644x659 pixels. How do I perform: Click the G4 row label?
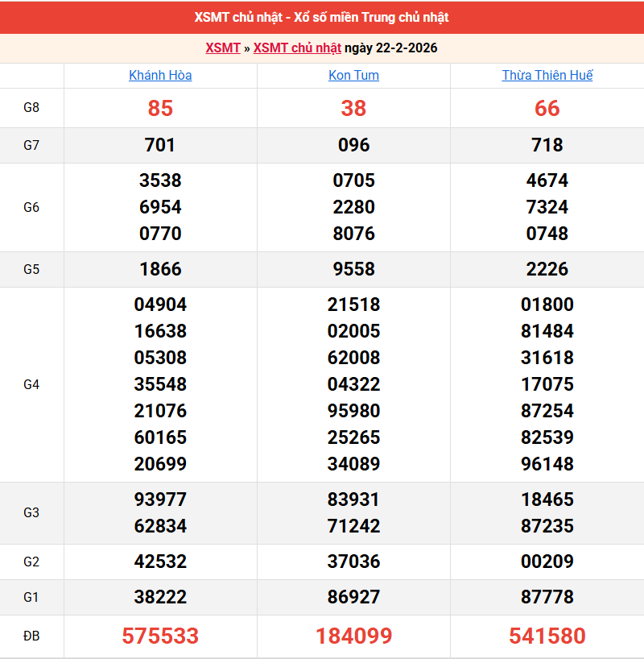click(31, 384)
